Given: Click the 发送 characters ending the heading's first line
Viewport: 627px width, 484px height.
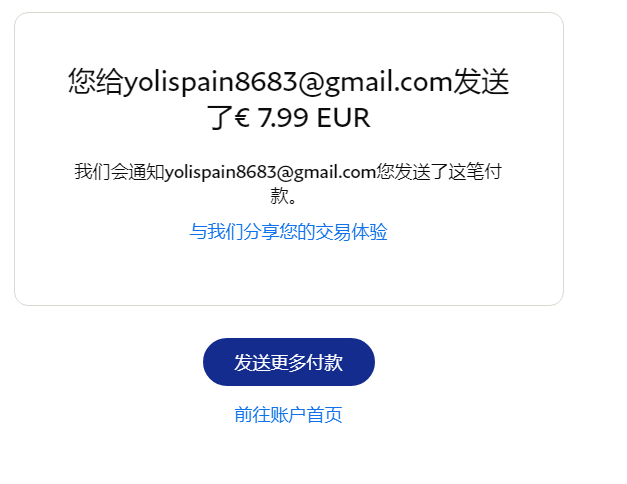Looking at the screenshot, I should click(x=481, y=81).
